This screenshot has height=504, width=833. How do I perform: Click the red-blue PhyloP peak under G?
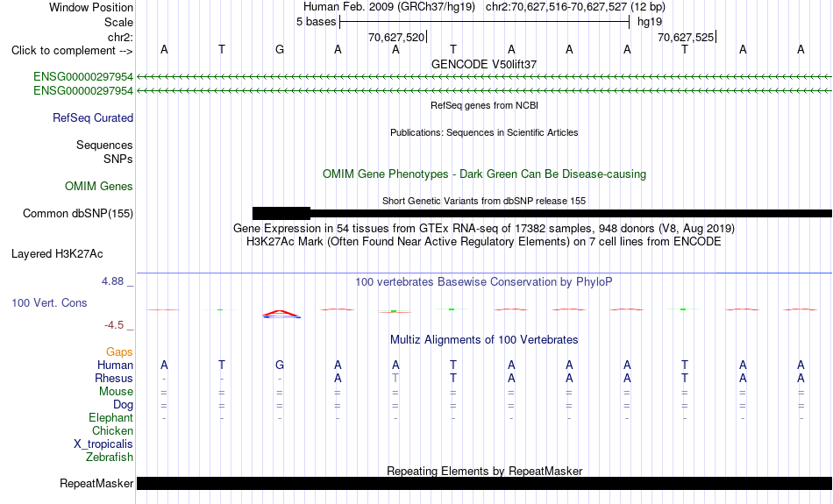(x=281, y=314)
